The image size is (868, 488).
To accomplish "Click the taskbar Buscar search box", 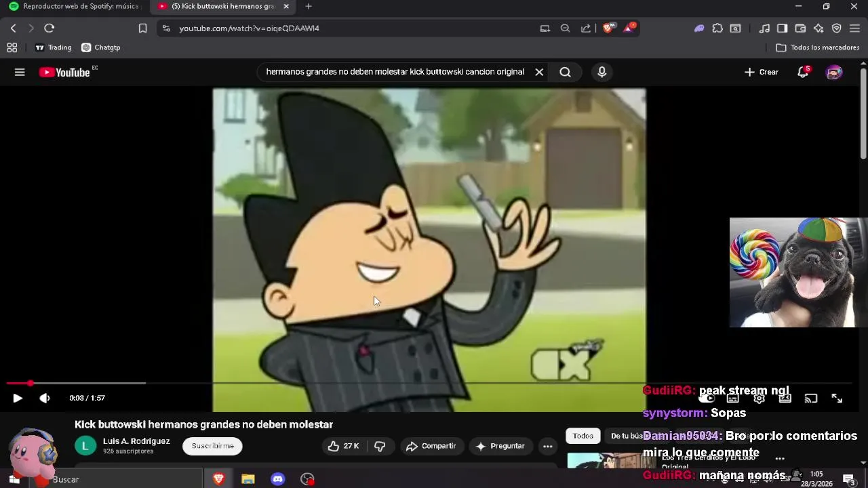I will [115, 479].
